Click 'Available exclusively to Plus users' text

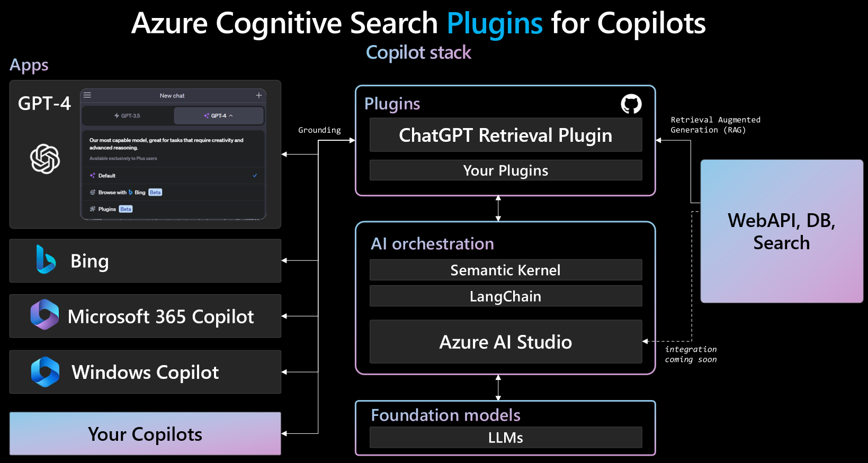(123, 158)
